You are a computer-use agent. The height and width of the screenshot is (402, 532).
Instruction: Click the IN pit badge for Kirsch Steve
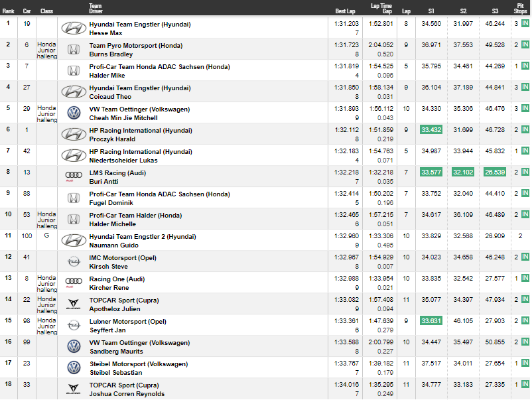point(525,257)
